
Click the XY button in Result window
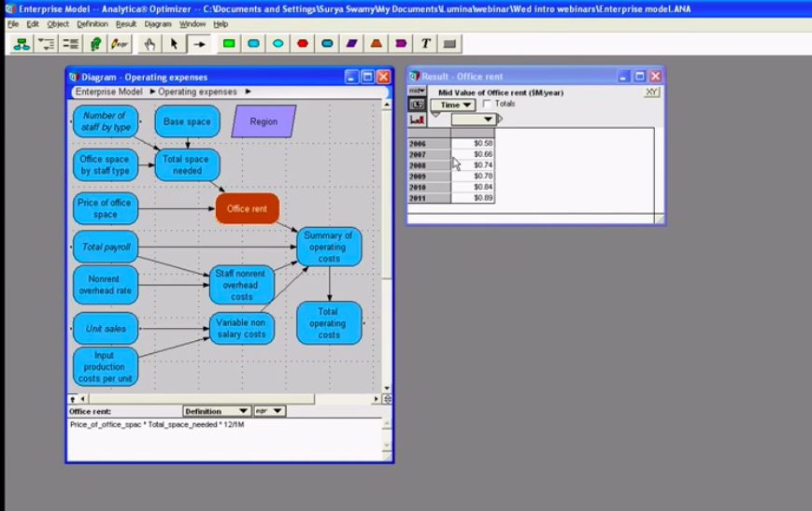tap(651, 92)
